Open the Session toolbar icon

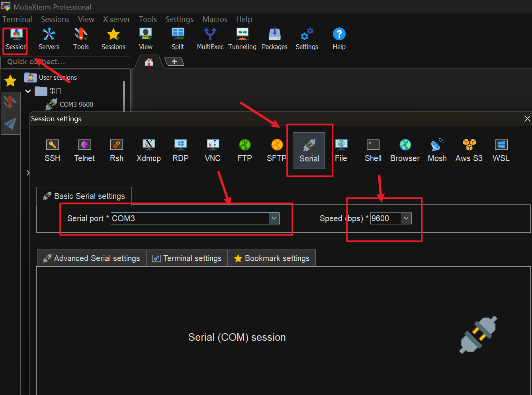click(16, 39)
